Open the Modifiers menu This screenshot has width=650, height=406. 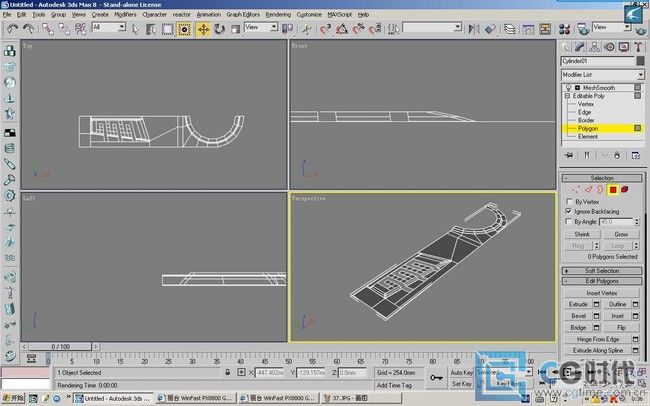125,15
